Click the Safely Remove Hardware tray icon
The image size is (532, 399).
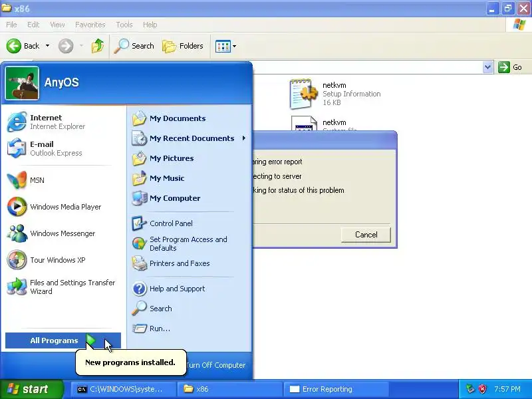click(470, 389)
